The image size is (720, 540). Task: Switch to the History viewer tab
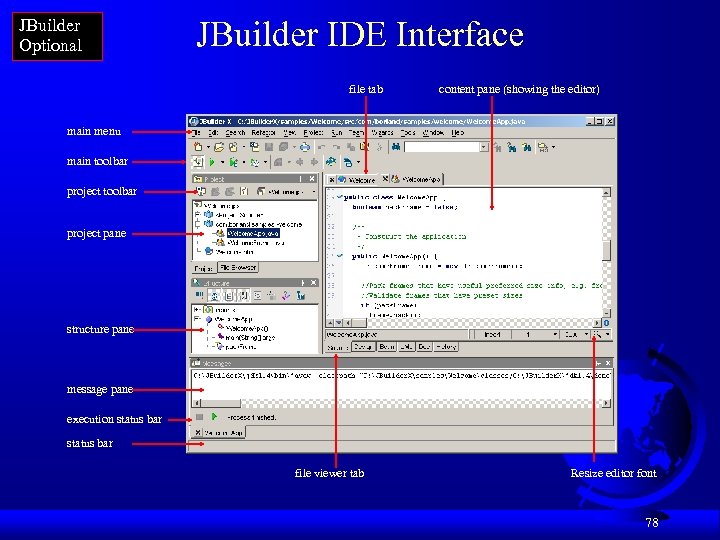[445, 347]
